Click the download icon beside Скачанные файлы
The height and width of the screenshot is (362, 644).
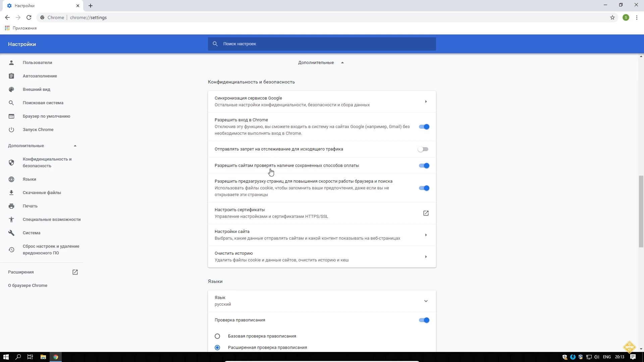pos(11,193)
